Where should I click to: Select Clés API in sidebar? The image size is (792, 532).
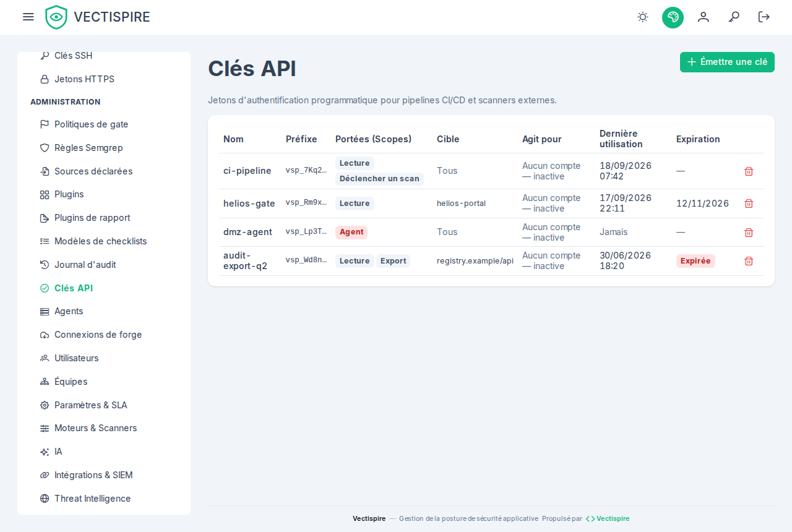pos(104,288)
